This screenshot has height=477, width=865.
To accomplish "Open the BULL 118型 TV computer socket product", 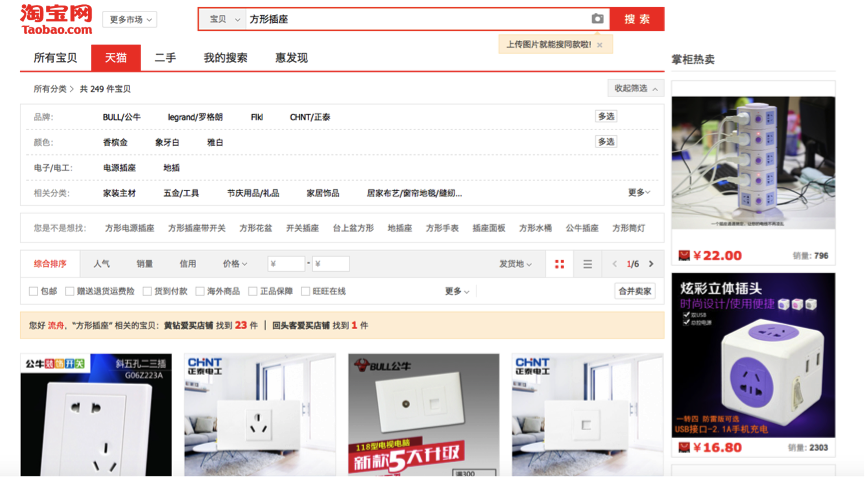I will (x=424, y=415).
